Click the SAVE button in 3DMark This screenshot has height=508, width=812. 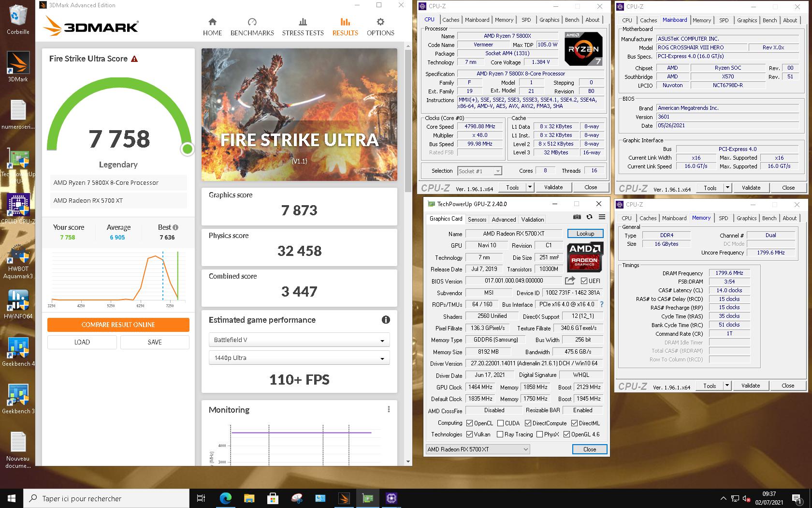pyautogui.click(x=155, y=342)
